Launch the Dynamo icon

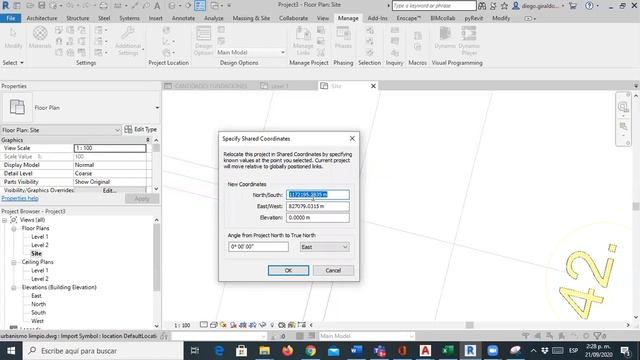pyautogui.click(x=445, y=33)
